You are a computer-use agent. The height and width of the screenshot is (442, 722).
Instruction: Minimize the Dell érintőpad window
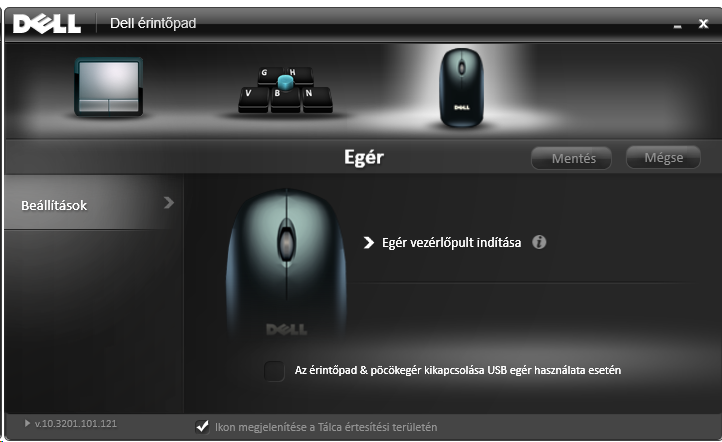tap(677, 26)
